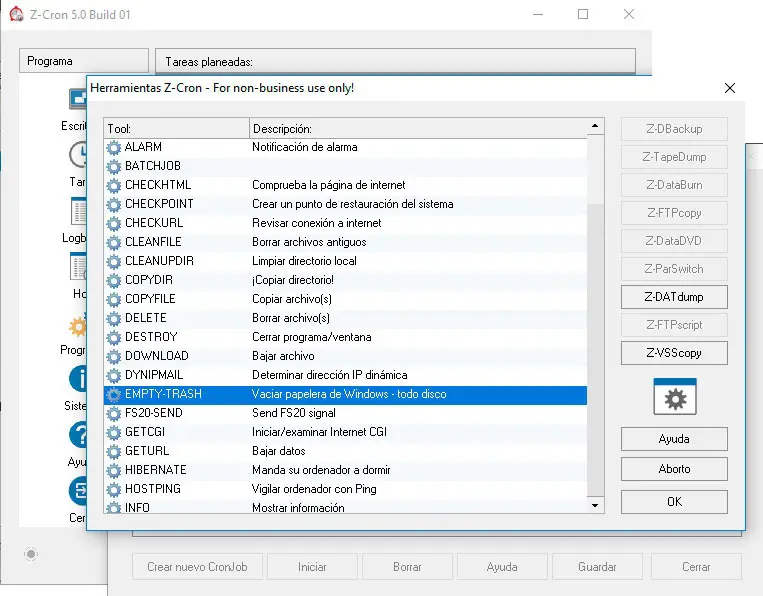The width and height of the screenshot is (763, 596).
Task: Click 'Bajar archivo' description text
Action: (283, 356)
